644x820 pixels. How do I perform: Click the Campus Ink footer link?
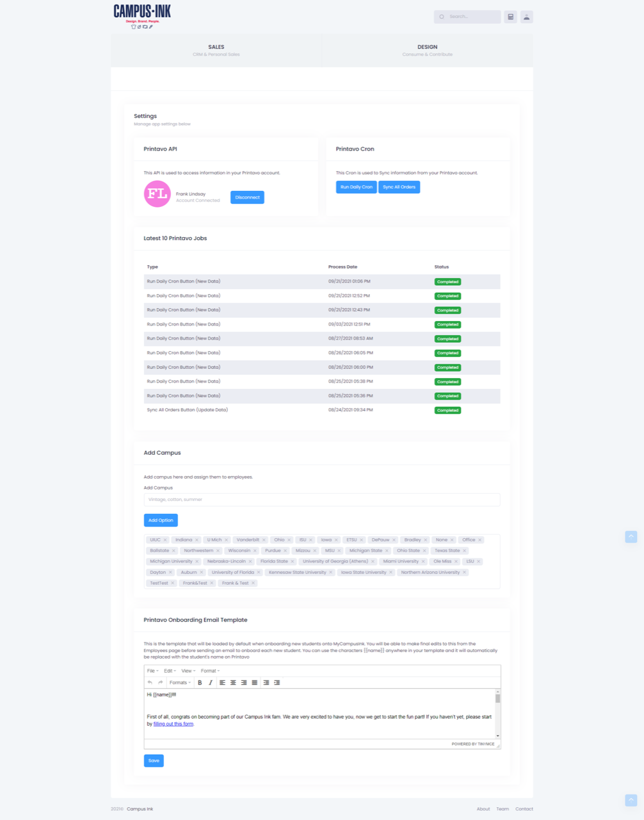pyautogui.click(x=140, y=809)
